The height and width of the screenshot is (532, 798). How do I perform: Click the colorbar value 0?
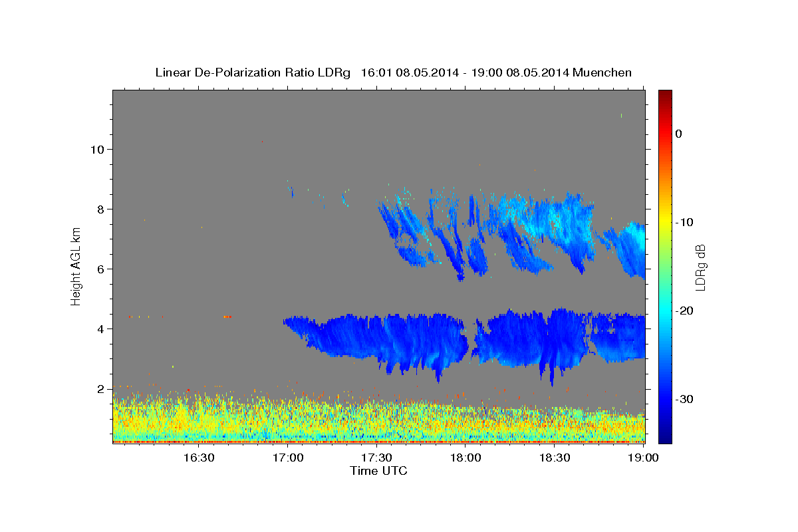click(x=679, y=134)
